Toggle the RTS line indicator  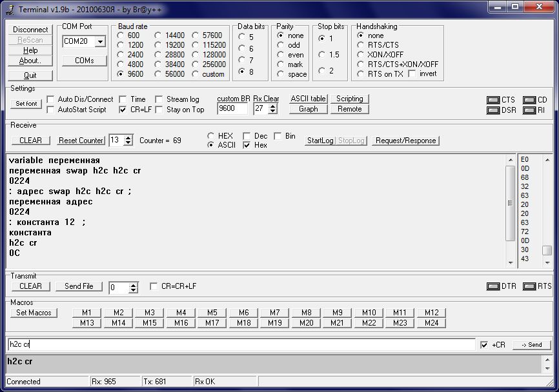pyautogui.click(x=529, y=286)
